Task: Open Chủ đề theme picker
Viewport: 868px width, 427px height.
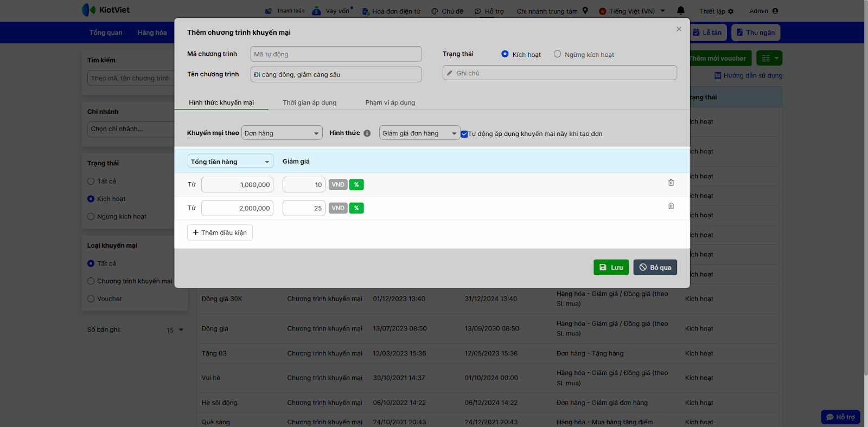Action: 448,11
